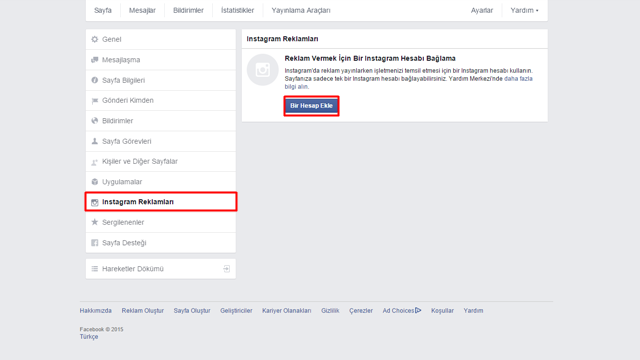Click the 'Reklam Vermek İçin Bir Instagram Hesabı Bağlama' heading
The image size is (640, 360).
370,58
